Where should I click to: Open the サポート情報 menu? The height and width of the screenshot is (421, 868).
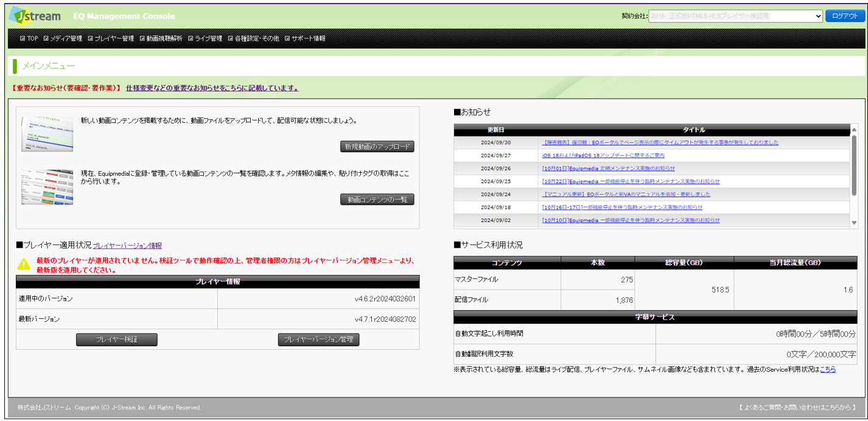click(x=305, y=38)
